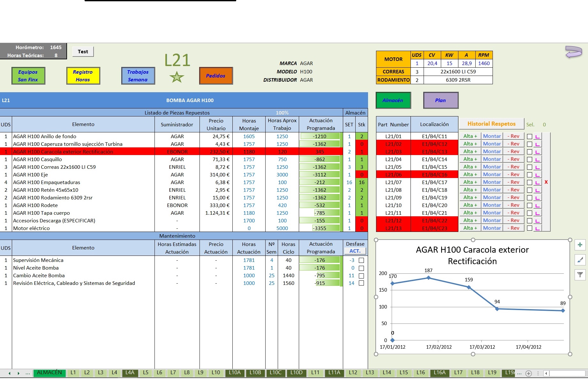Tick the selection checkbox for L21/03
The height and width of the screenshot is (379, 588).
coord(530,152)
